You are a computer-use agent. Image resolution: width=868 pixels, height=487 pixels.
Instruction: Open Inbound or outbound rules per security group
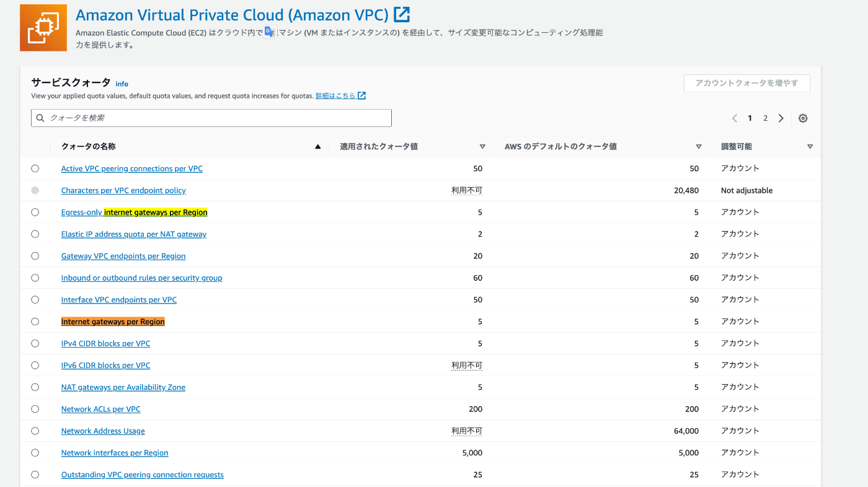141,278
